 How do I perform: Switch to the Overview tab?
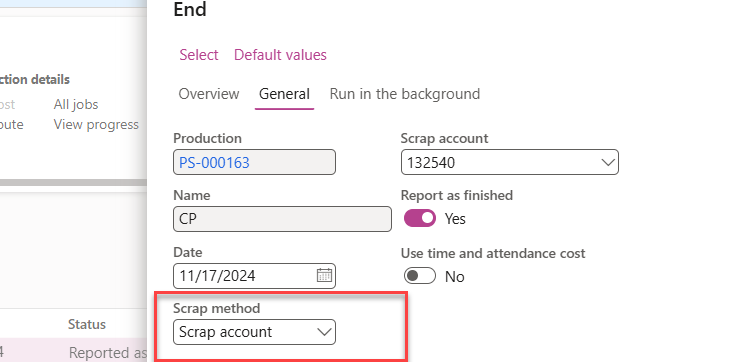(x=209, y=94)
